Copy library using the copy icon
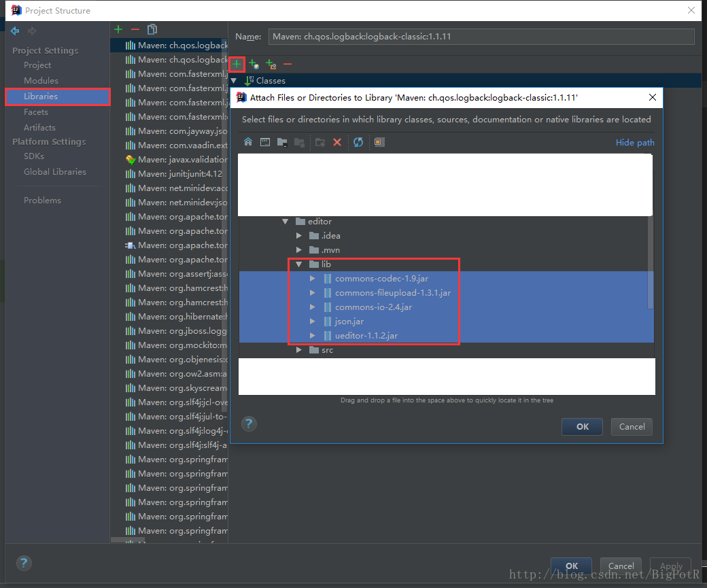The image size is (707, 588). click(152, 29)
